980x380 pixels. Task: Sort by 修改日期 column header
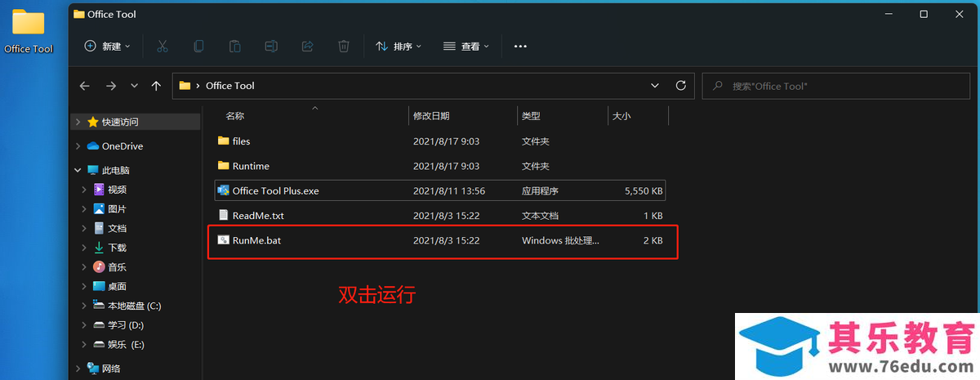pos(431,116)
